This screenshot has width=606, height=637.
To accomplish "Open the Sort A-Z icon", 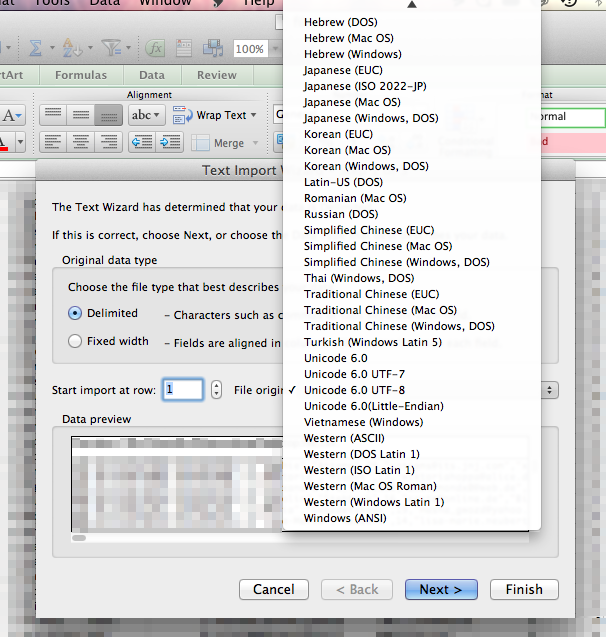I will (x=72, y=48).
